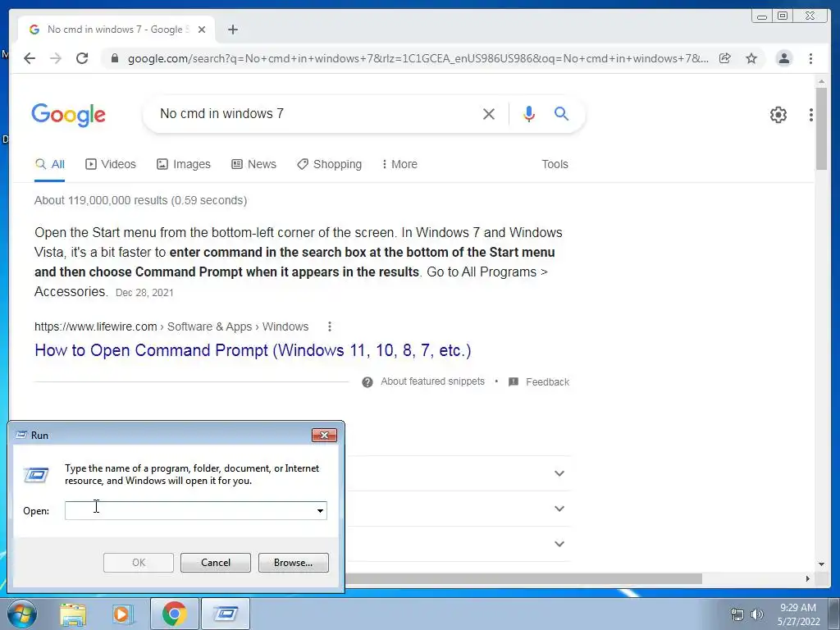Viewport: 840px width, 630px height.
Task: Open Chrome's three-dot customize menu
Action: click(810, 58)
